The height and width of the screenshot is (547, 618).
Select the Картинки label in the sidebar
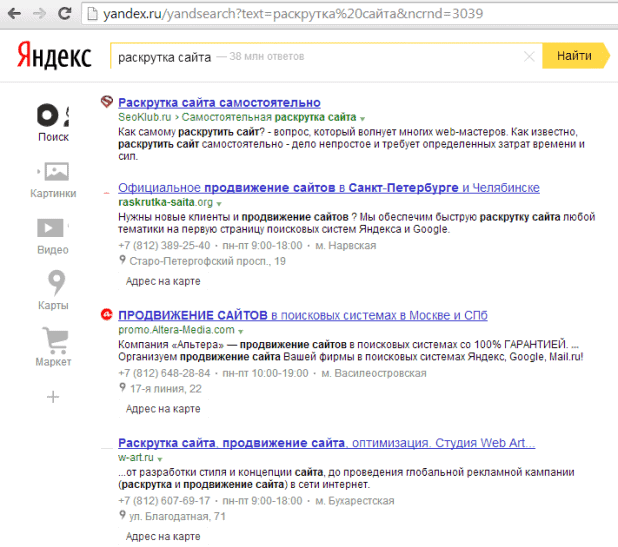click(x=53, y=193)
